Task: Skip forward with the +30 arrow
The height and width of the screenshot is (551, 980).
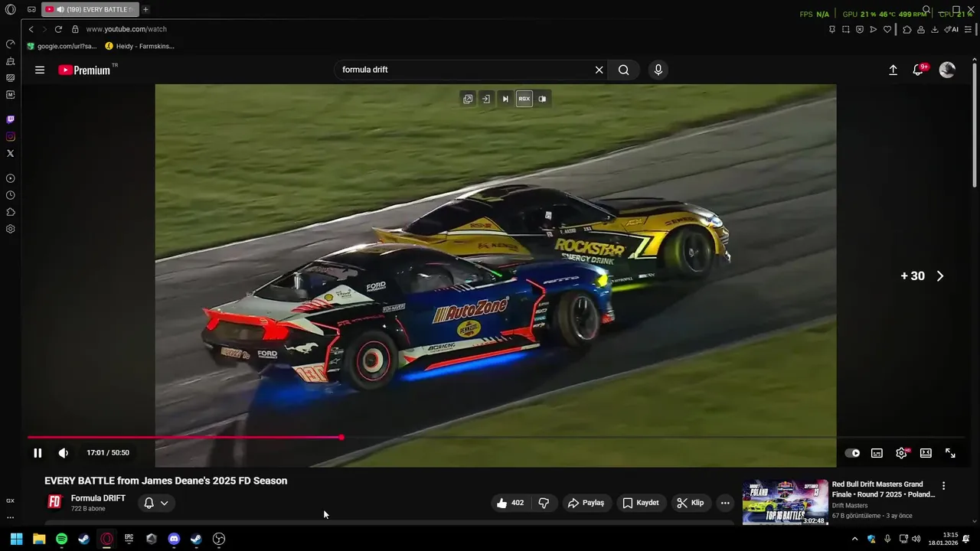Action: tap(940, 276)
